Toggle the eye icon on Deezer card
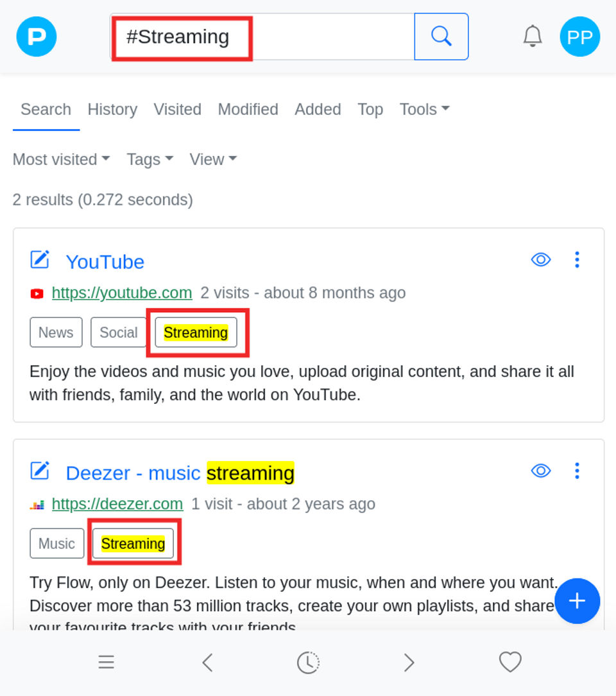The width and height of the screenshot is (616, 696). (541, 471)
